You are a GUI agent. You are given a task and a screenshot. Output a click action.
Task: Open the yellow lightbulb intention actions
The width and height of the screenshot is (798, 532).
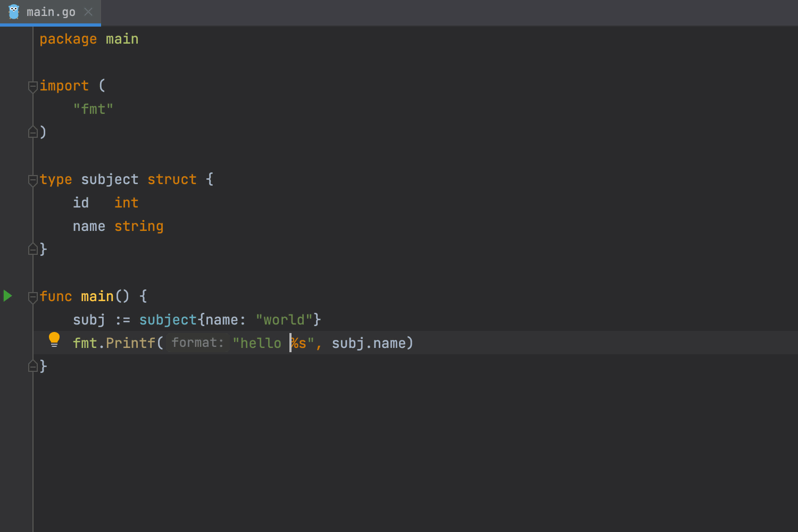tap(54, 339)
